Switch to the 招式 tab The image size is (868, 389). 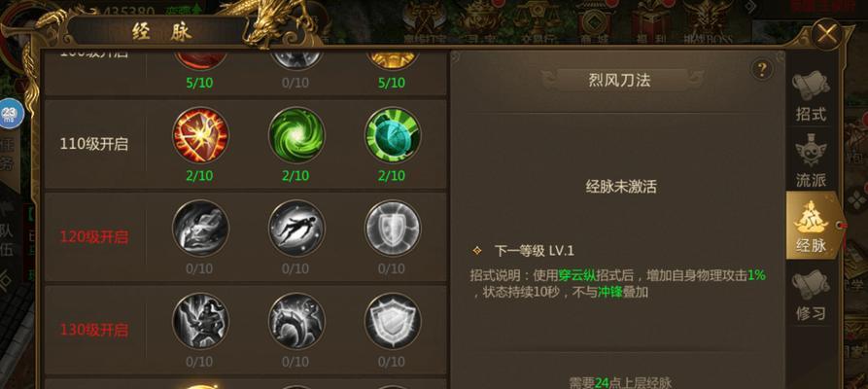point(811,96)
